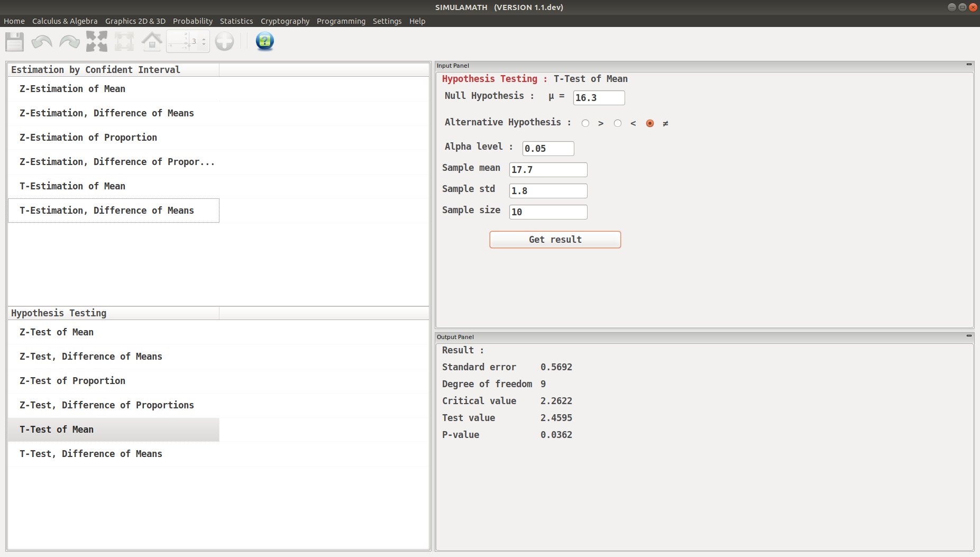
Task: Open the Probability menu
Action: click(x=193, y=21)
